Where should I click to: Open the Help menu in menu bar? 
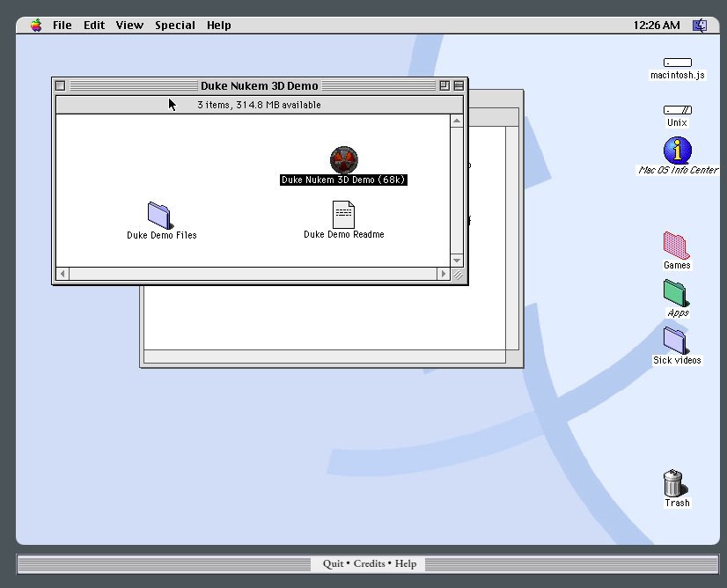click(219, 25)
